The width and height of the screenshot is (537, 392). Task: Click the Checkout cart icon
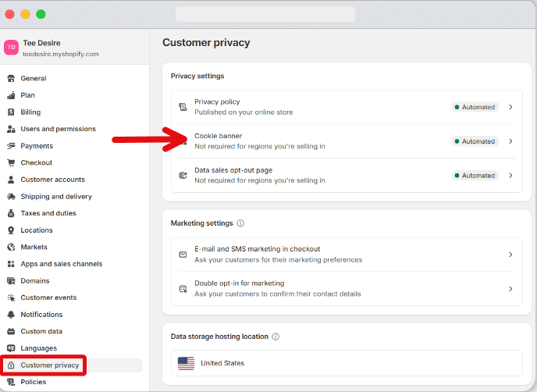tap(11, 162)
